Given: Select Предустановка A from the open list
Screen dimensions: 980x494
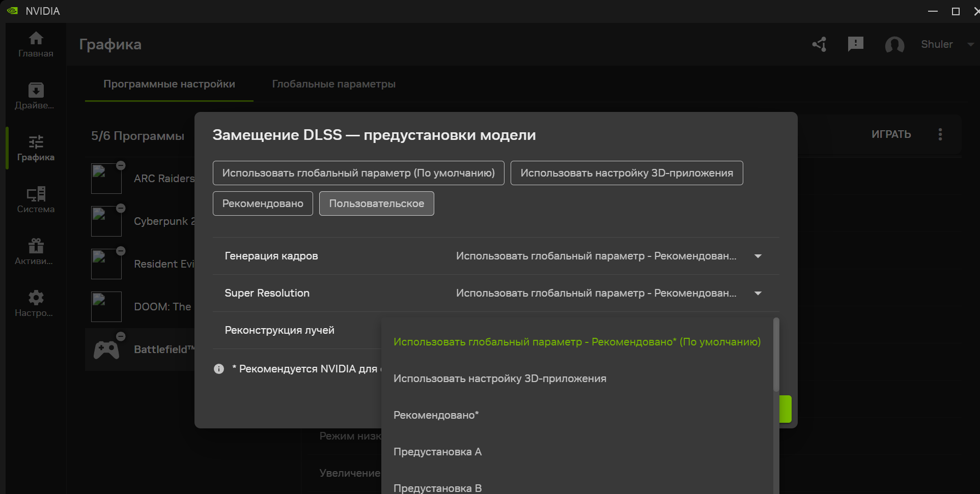Looking at the screenshot, I should pyautogui.click(x=437, y=452).
